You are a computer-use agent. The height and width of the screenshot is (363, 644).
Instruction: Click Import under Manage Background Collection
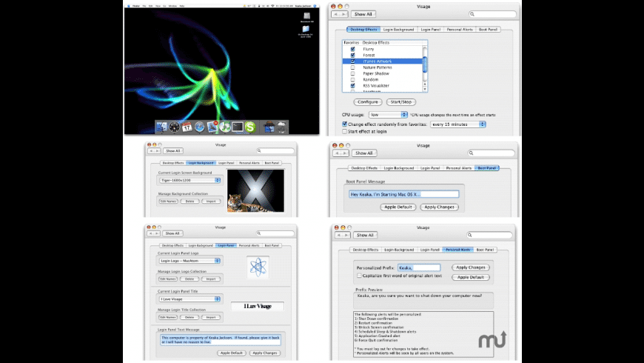pos(211,201)
